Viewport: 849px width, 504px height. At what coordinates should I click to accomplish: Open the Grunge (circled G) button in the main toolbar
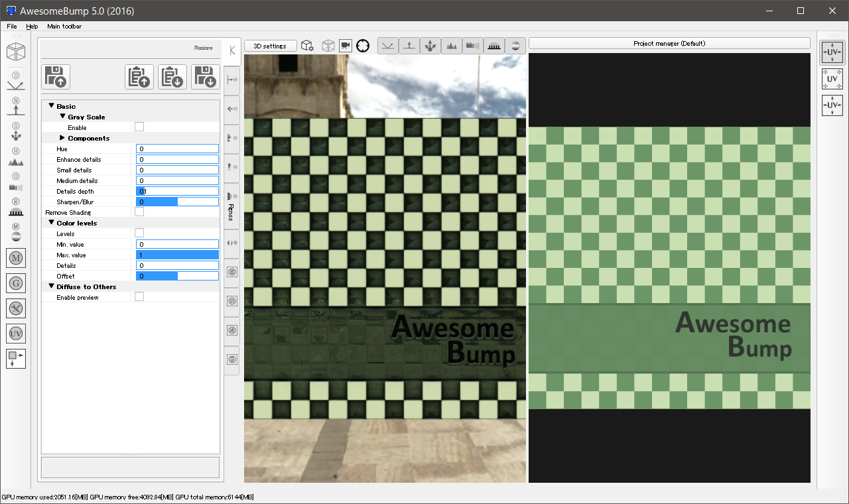point(16,283)
